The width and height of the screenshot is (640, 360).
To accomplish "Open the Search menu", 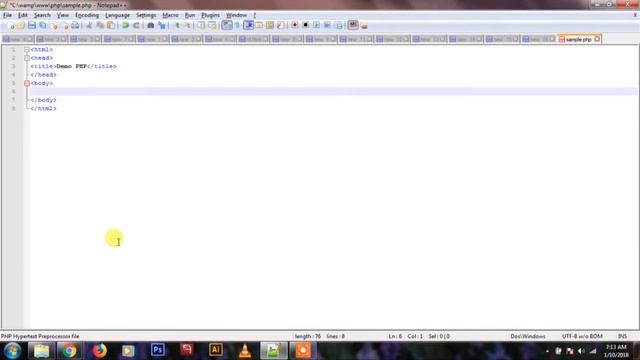I will click(42, 15).
